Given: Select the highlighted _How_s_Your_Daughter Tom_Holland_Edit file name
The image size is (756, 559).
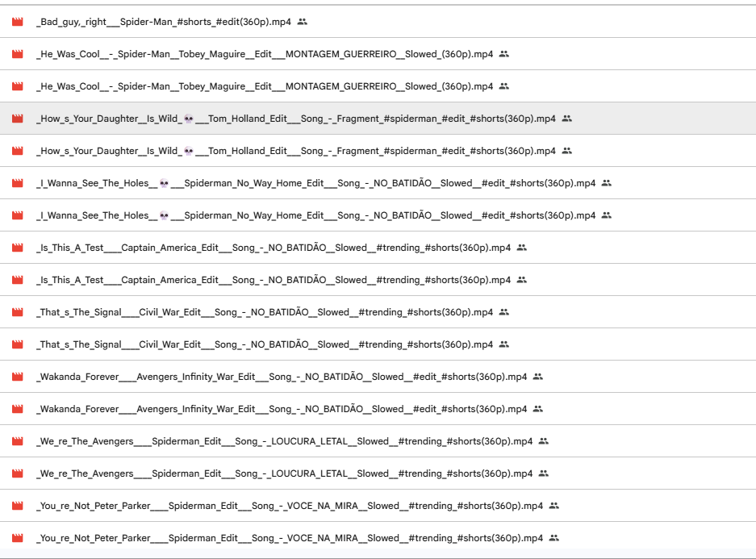Looking at the screenshot, I should pos(296,119).
